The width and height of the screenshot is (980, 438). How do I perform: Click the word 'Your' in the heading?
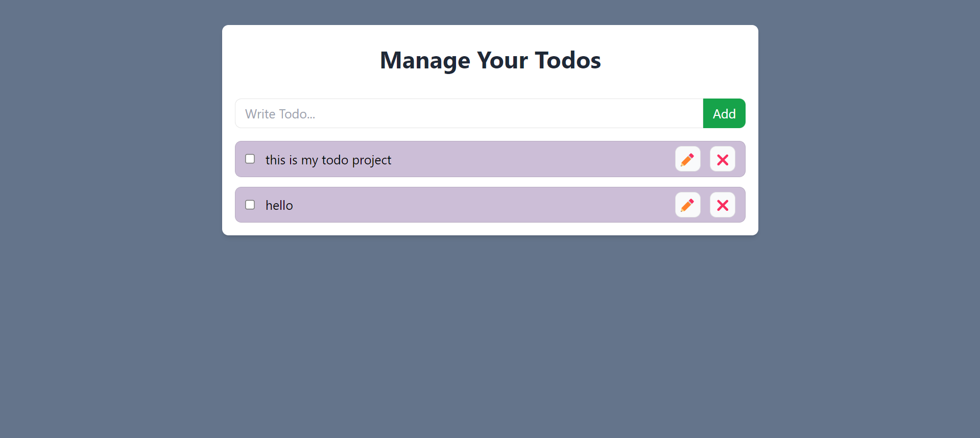click(503, 60)
